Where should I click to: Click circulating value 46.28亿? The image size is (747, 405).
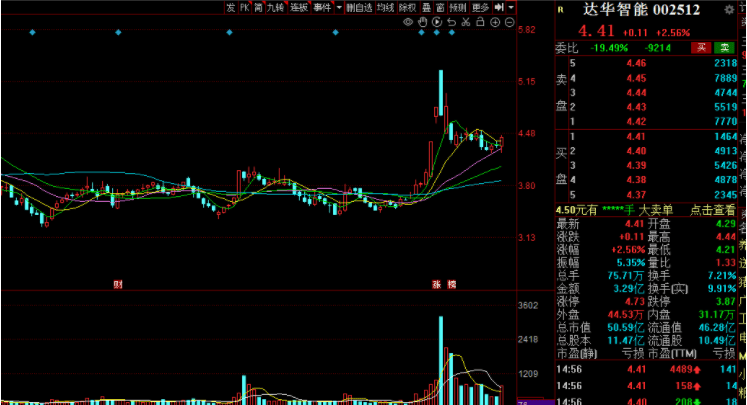(717, 328)
